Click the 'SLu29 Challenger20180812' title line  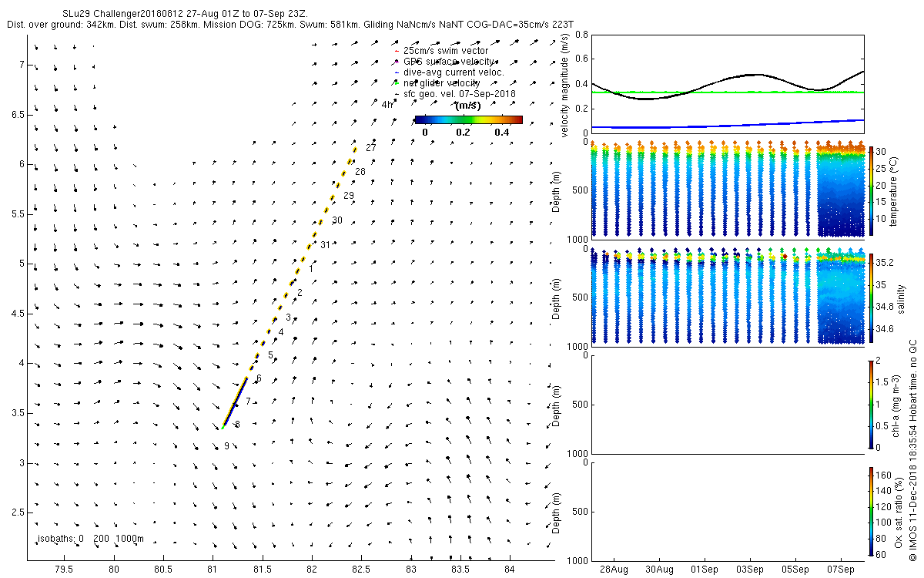tap(186, 14)
